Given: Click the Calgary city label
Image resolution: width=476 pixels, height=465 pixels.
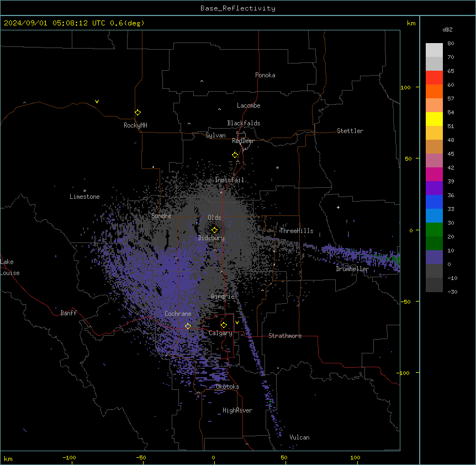Looking at the screenshot, I should (x=220, y=333).
